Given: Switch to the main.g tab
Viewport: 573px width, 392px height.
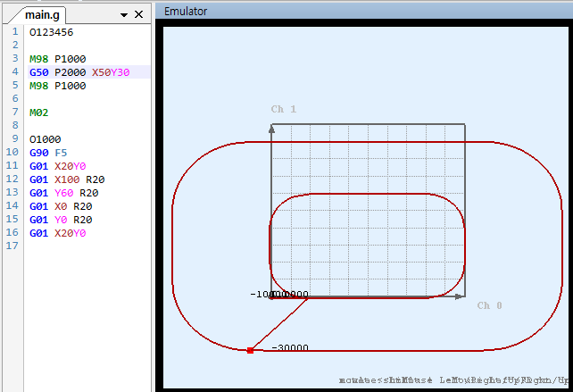Looking at the screenshot, I should 39,14.
